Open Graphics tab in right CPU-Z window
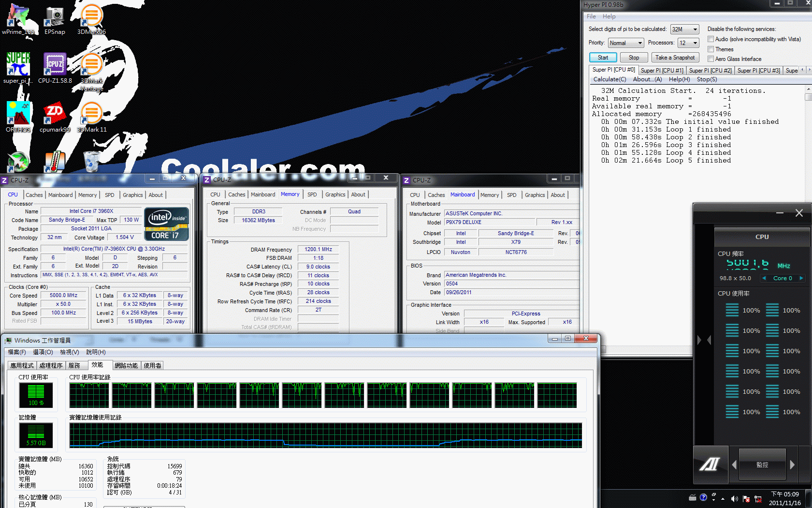Image resolution: width=812 pixels, height=508 pixels. coord(535,195)
